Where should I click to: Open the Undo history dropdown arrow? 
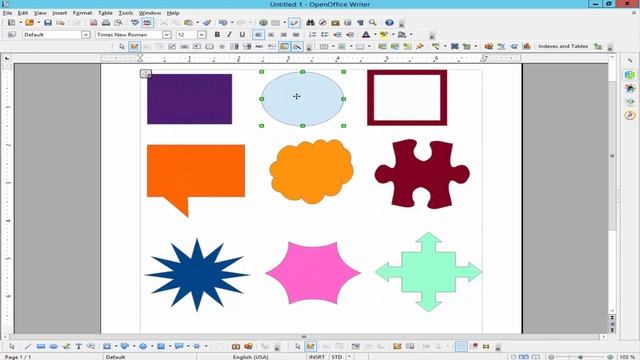231,23
